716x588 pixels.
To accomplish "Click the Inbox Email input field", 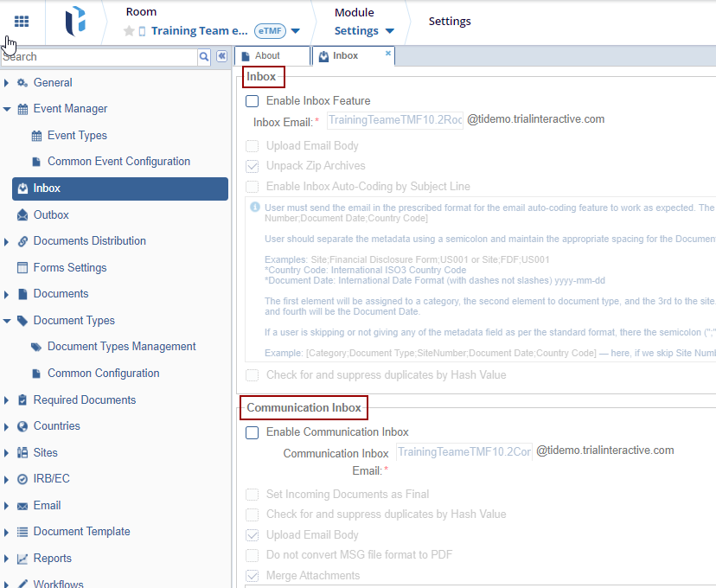I will pyautogui.click(x=395, y=120).
